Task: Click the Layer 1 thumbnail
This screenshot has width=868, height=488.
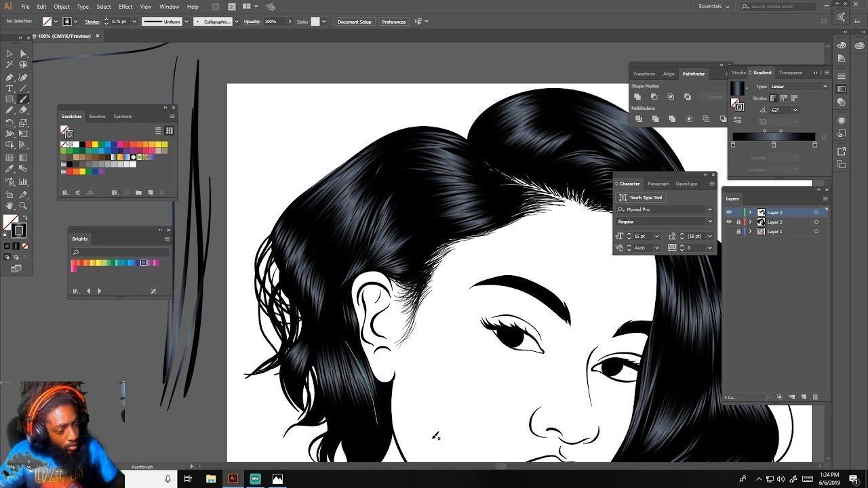Action: tap(761, 231)
